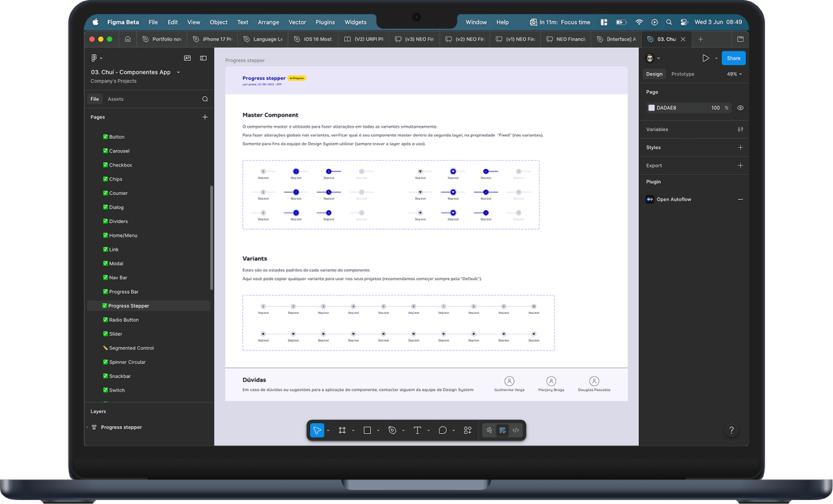Open present options chevron next to play
The height and width of the screenshot is (504, 833).
click(716, 58)
